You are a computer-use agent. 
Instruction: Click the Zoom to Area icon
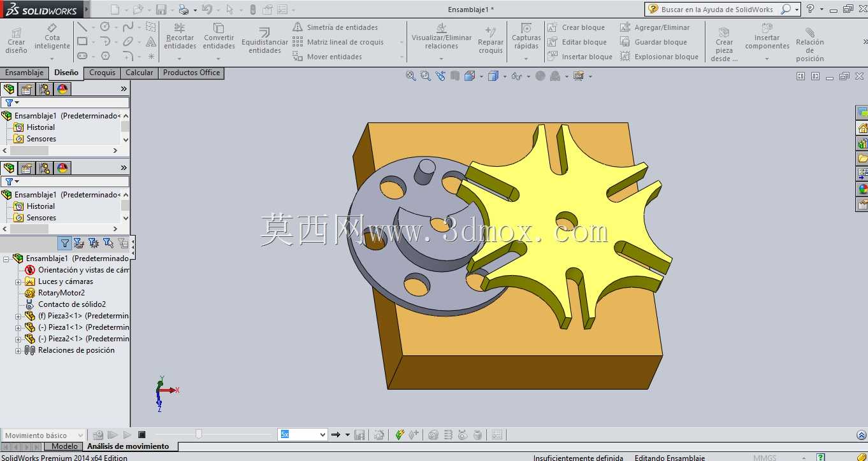[426, 76]
